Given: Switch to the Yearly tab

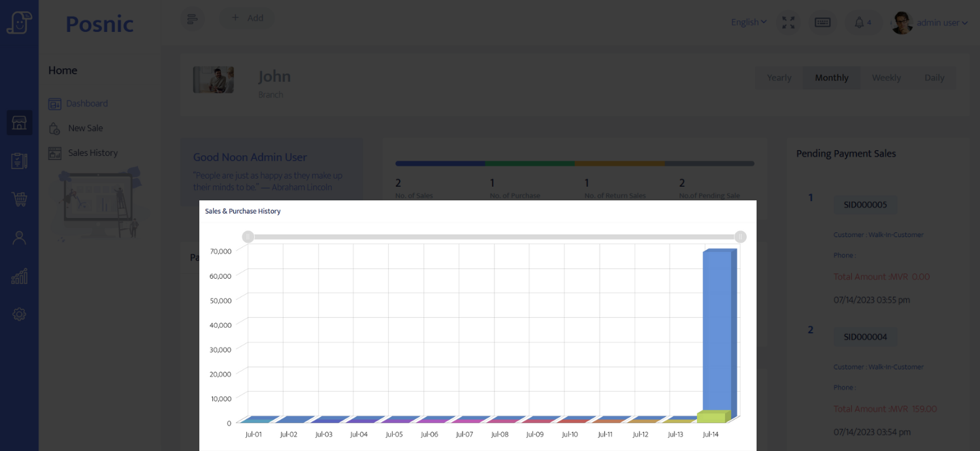Looking at the screenshot, I should (x=779, y=78).
